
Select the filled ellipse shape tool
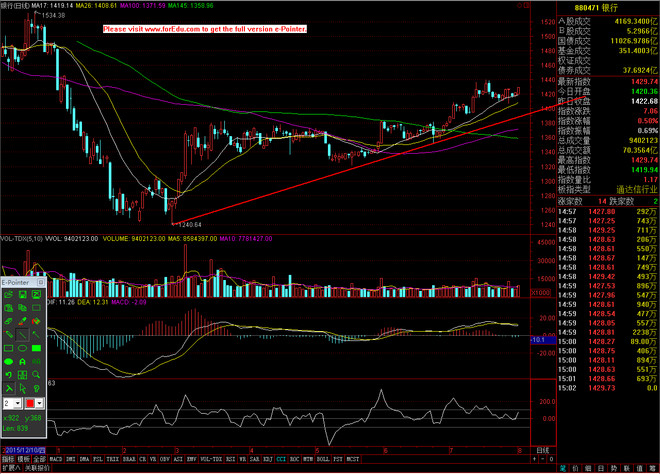pos(8,362)
